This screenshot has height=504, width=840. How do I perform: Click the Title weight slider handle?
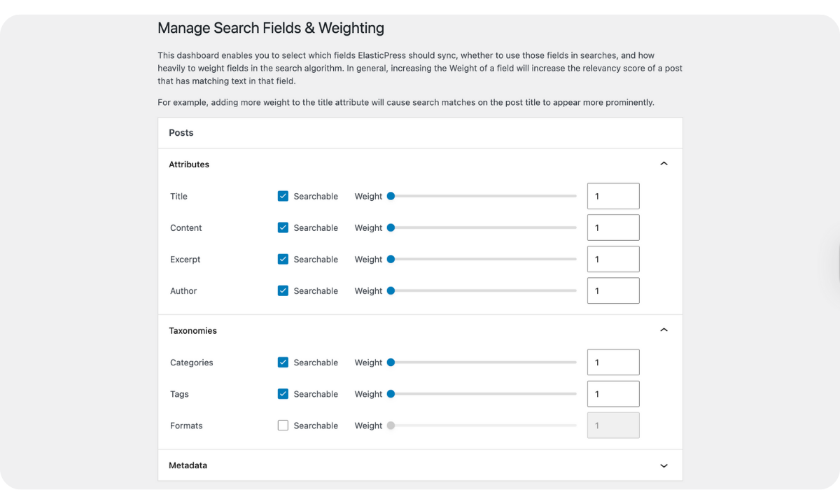[x=391, y=196]
